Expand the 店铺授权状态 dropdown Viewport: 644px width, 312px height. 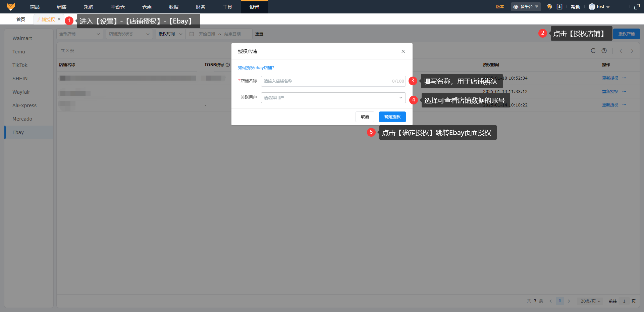coord(129,34)
